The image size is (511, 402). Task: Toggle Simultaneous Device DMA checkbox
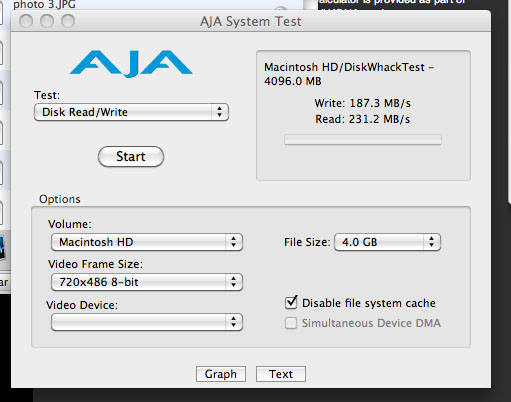click(291, 323)
